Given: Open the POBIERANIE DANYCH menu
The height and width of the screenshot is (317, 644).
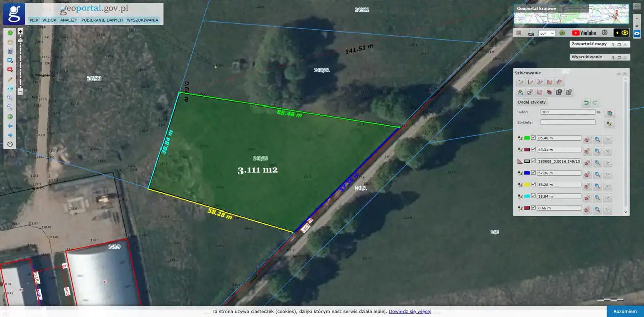Looking at the screenshot, I should pyautogui.click(x=102, y=20).
